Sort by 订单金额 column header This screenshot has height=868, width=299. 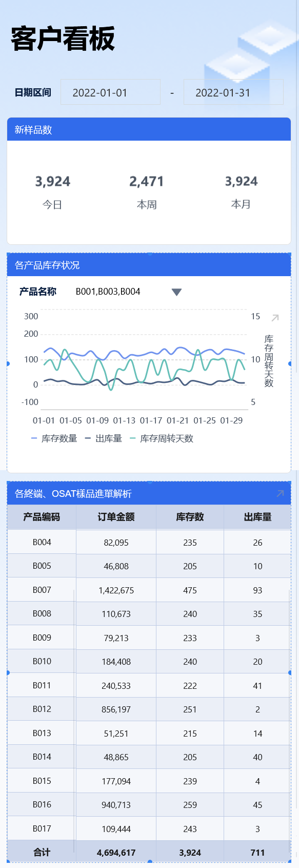(116, 517)
